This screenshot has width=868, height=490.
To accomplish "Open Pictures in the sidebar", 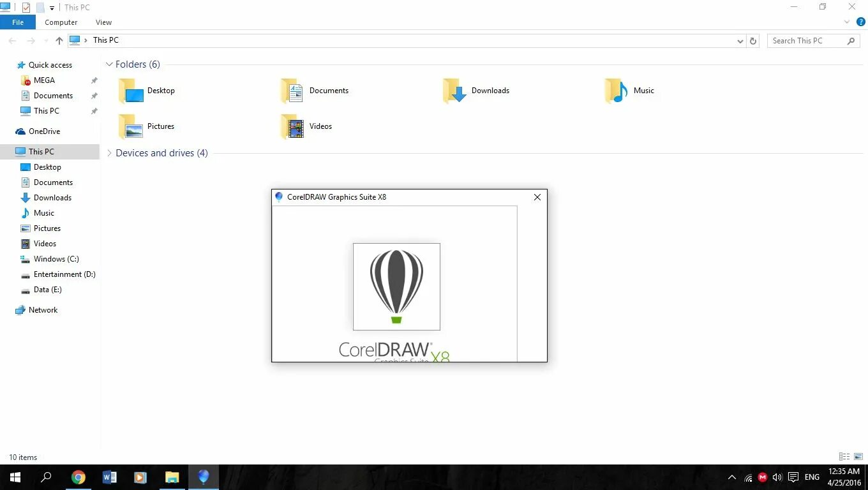I will pos(41,228).
